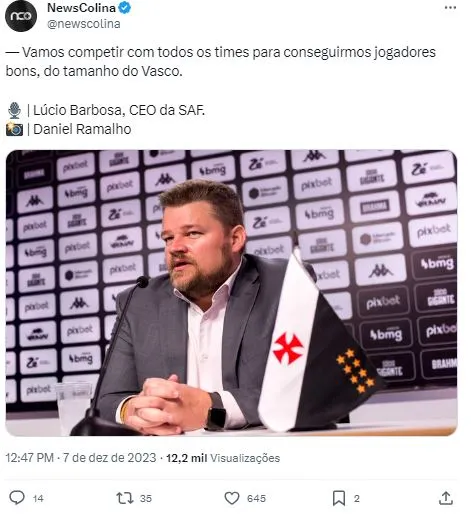
Task: Click the repost count 35
Action: 146,498
